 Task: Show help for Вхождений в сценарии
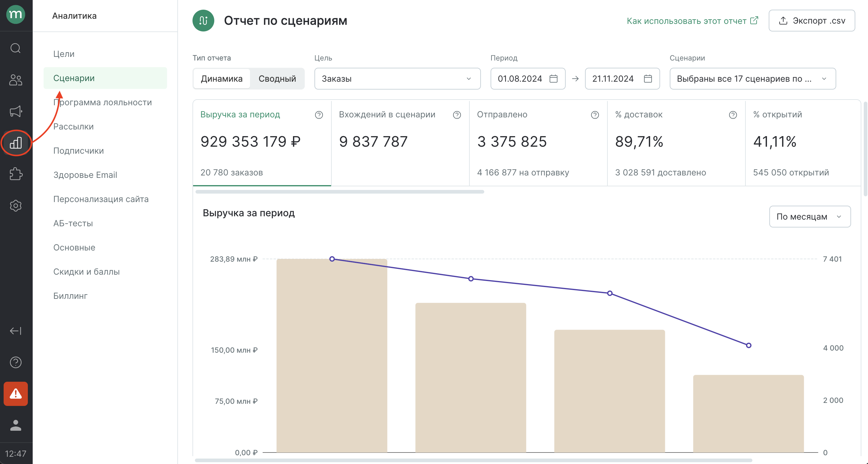point(457,115)
